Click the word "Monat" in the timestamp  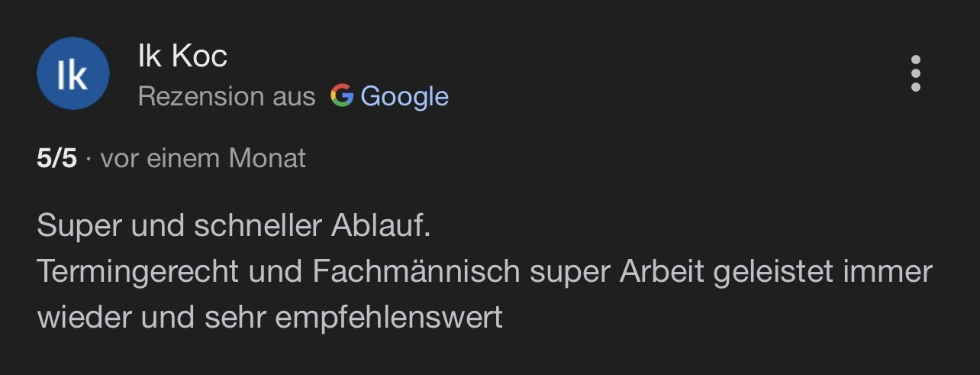pos(267,158)
